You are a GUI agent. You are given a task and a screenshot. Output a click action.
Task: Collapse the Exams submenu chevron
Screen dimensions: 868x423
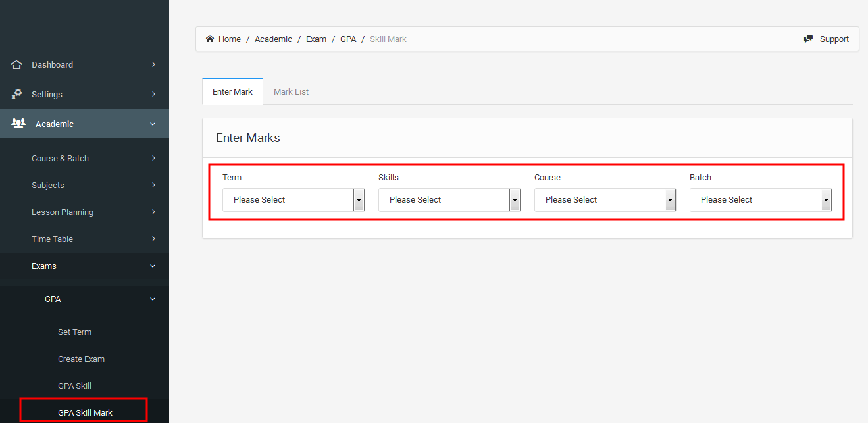pyautogui.click(x=153, y=266)
